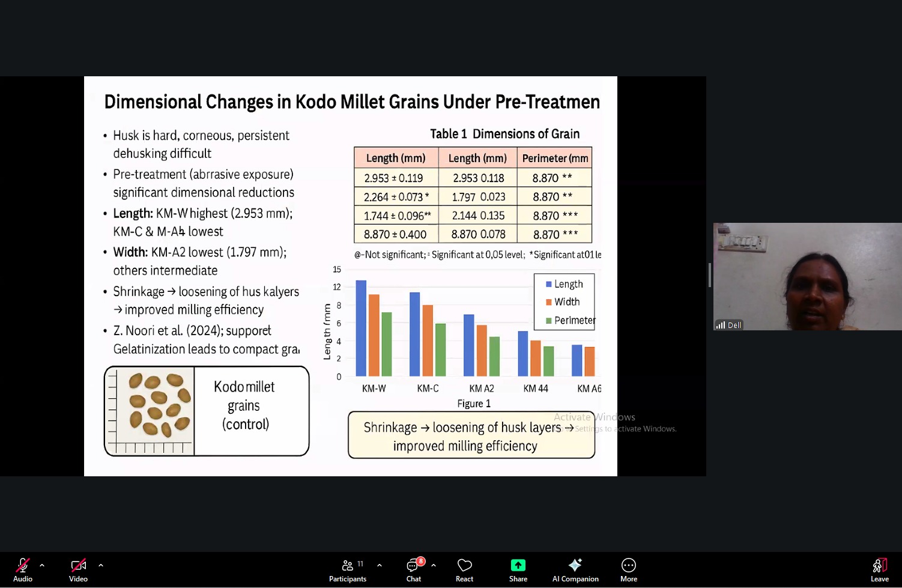Click the Dell participant name label
Screen dimensions: 902x588
coord(734,325)
